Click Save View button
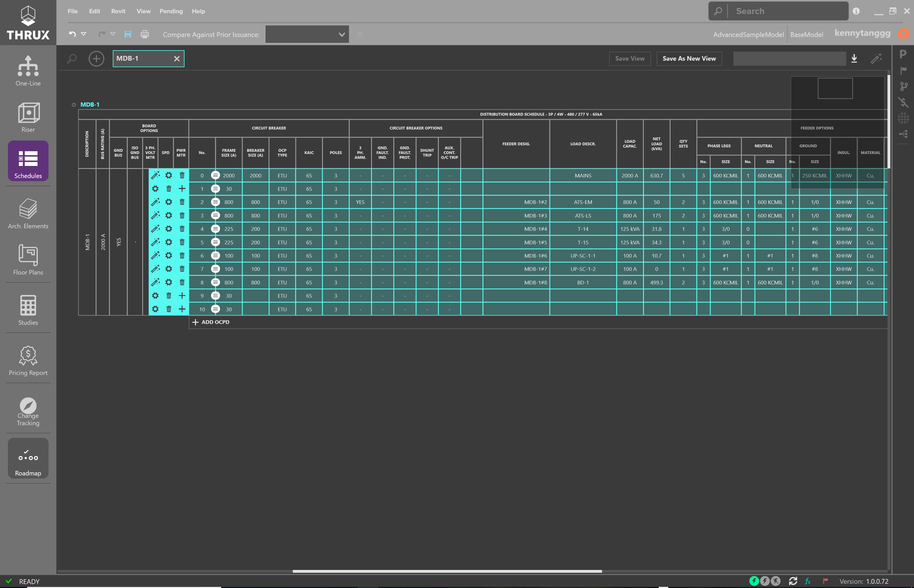This screenshot has height=588, width=914. 630,58
